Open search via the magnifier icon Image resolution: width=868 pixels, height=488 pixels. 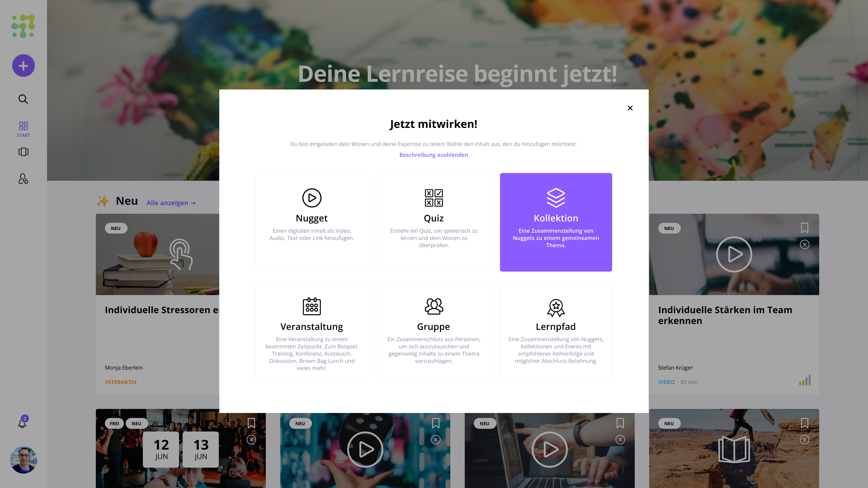coord(23,99)
